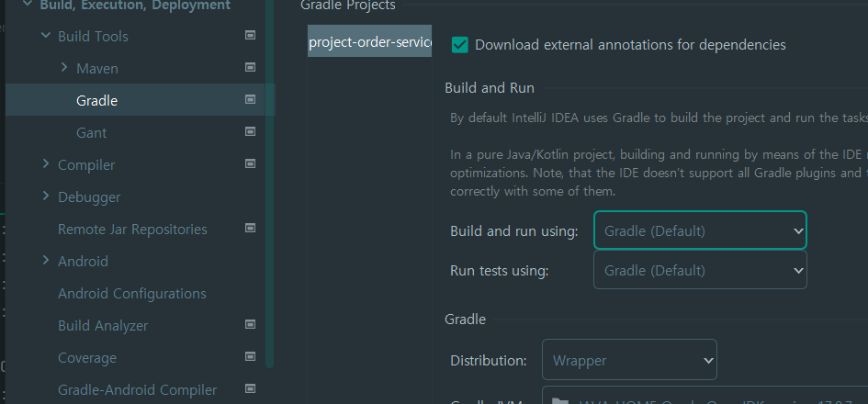The height and width of the screenshot is (404, 868).
Task: Click the settings tree scrollbar
Action: point(270,183)
